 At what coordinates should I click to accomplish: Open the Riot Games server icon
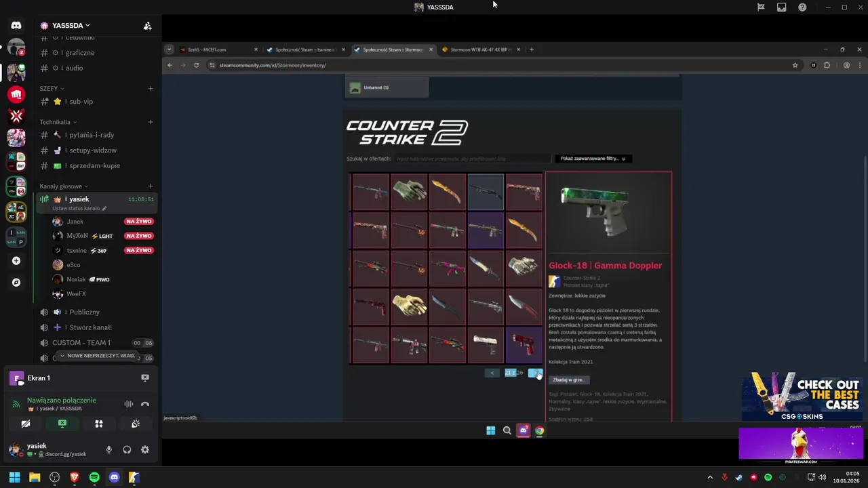coord(16,95)
